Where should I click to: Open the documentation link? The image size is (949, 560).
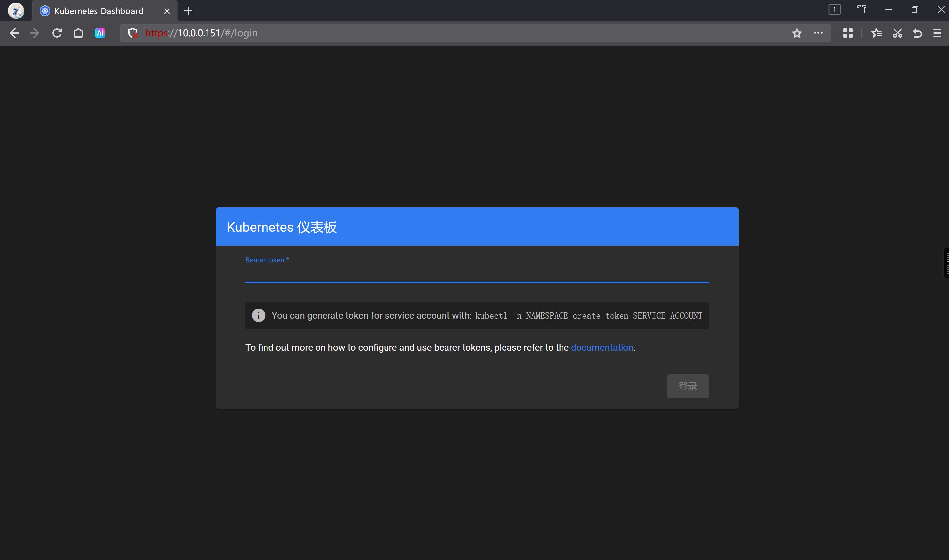pyautogui.click(x=602, y=347)
